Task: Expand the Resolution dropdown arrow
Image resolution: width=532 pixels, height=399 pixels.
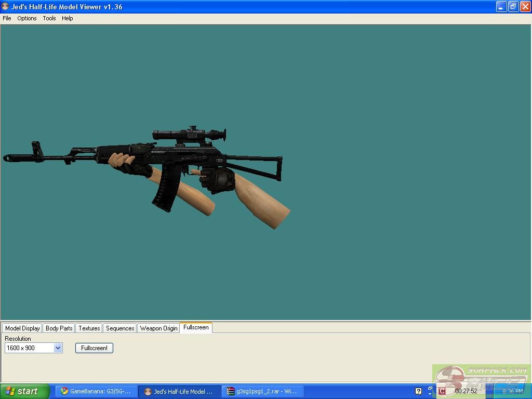Action: [58, 348]
